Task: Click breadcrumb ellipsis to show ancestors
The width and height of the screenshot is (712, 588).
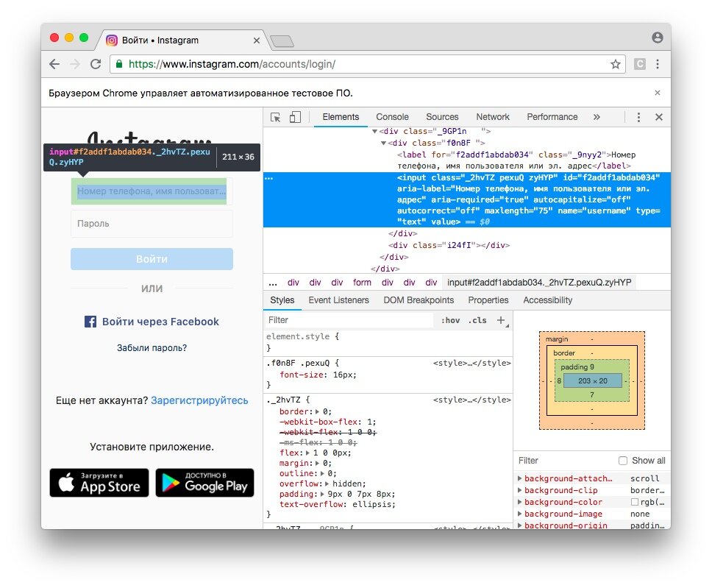Action: coord(273,283)
